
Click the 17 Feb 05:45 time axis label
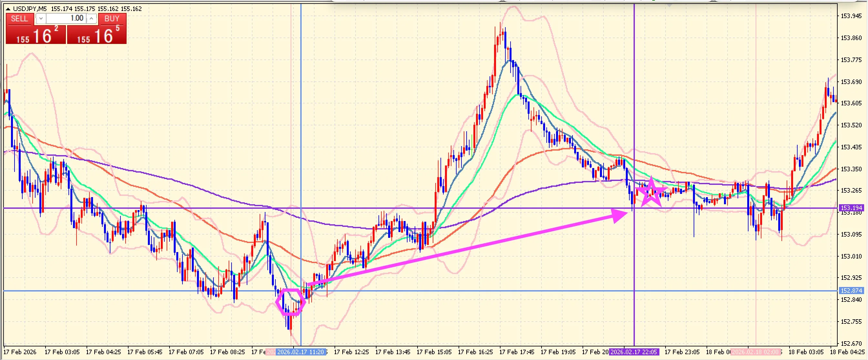point(145,352)
